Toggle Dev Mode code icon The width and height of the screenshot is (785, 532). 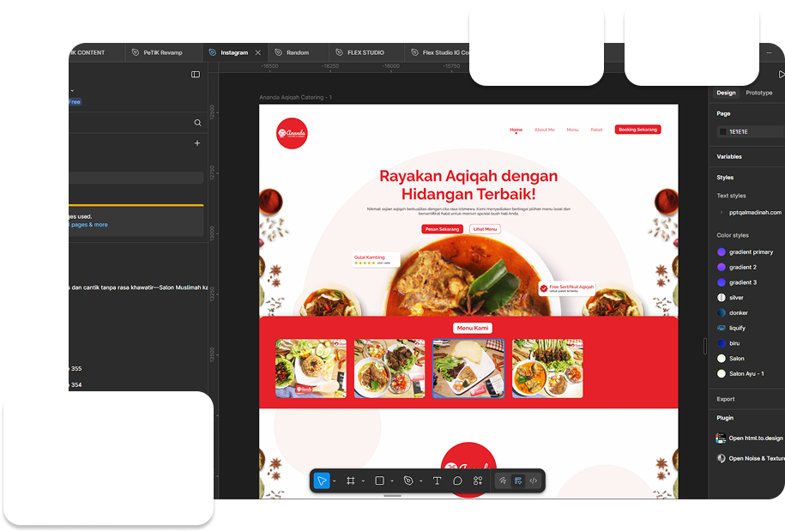pyautogui.click(x=533, y=481)
